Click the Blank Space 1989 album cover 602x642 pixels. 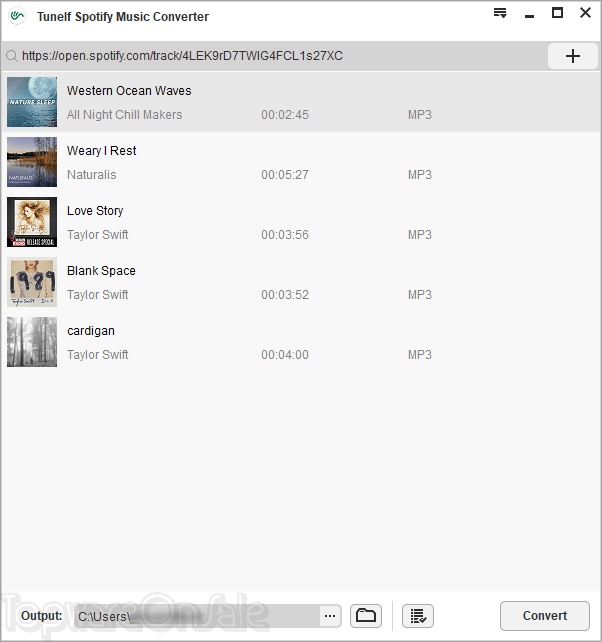click(32, 282)
